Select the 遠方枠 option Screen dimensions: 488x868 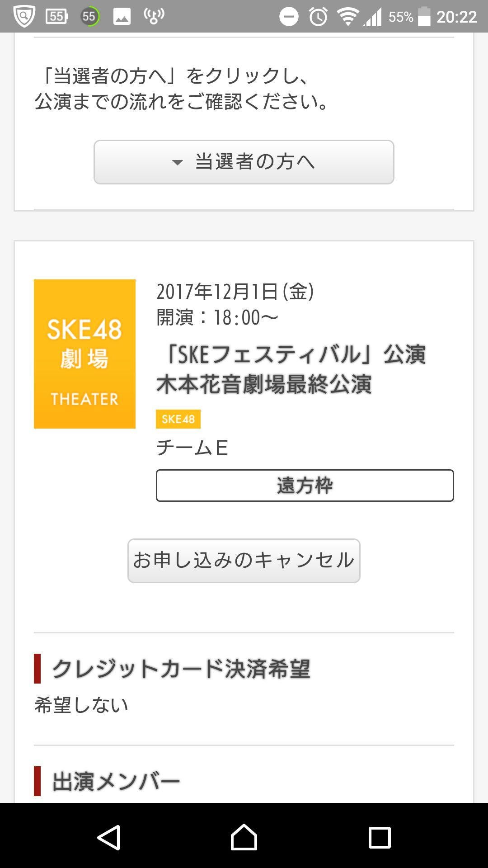click(305, 485)
